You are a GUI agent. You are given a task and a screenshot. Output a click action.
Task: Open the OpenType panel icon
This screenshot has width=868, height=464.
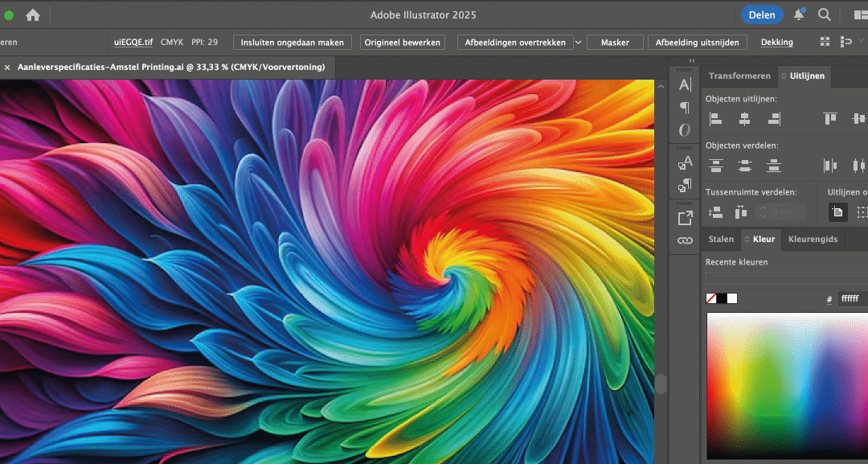685,130
